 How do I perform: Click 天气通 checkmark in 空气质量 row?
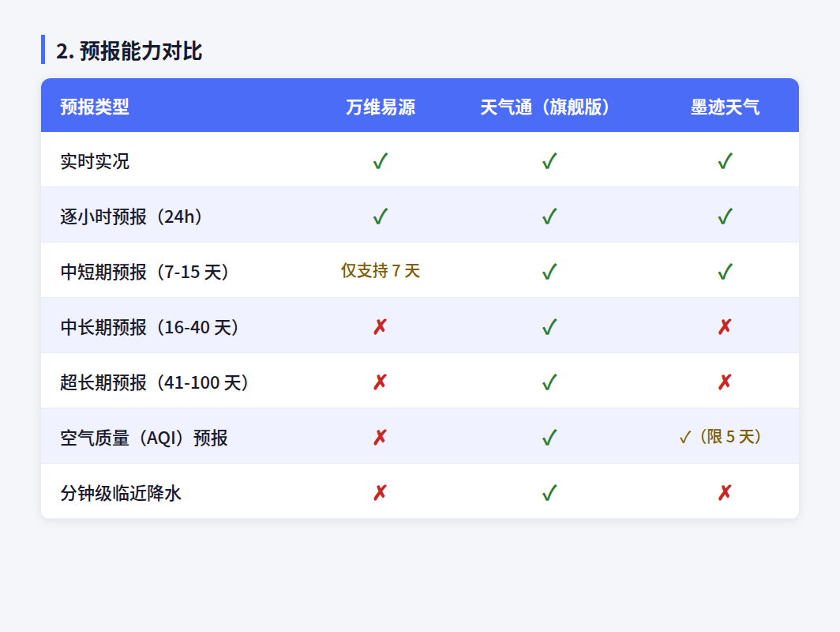pos(549,438)
